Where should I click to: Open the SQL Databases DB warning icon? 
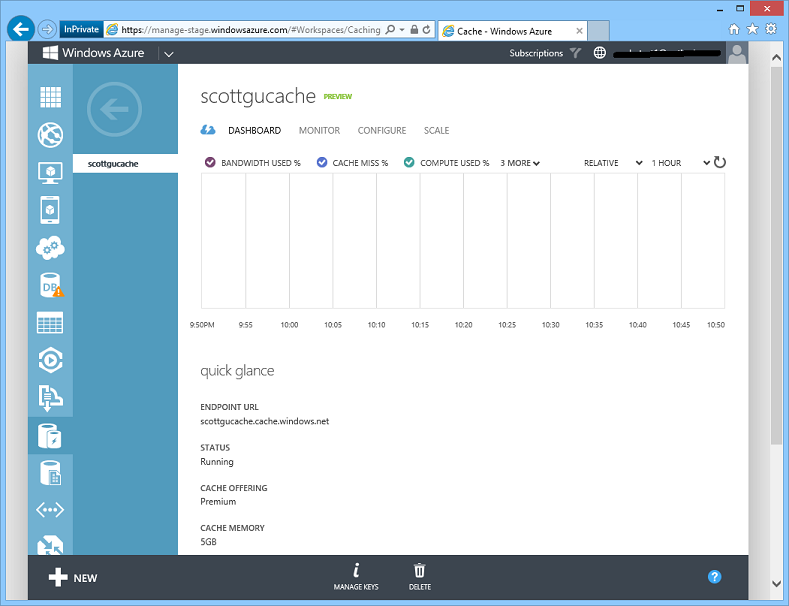coord(51,285)
